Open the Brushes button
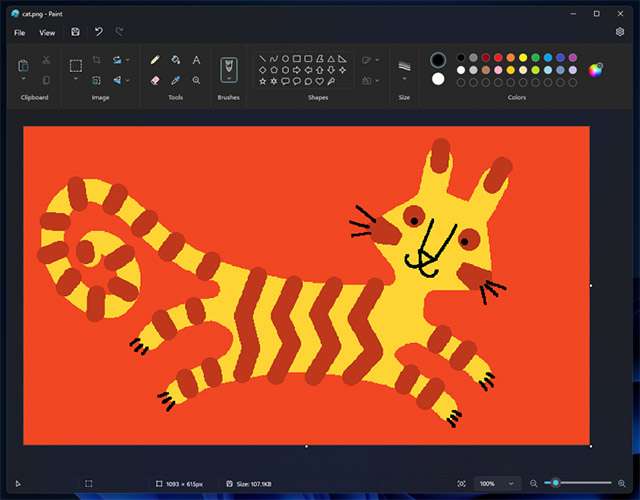Viewport: 640px width, 500px height. 228,68
